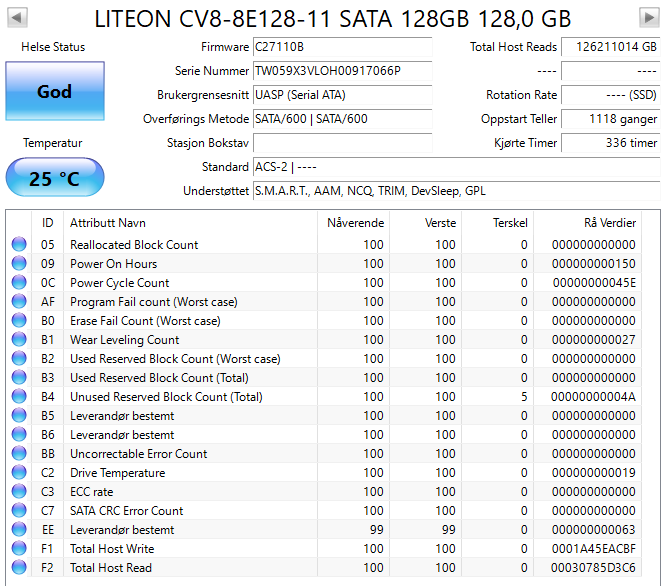Click the 25 °C temperature indicator
This screenshot has height=586, width=667.
click(x=55, y=177)
